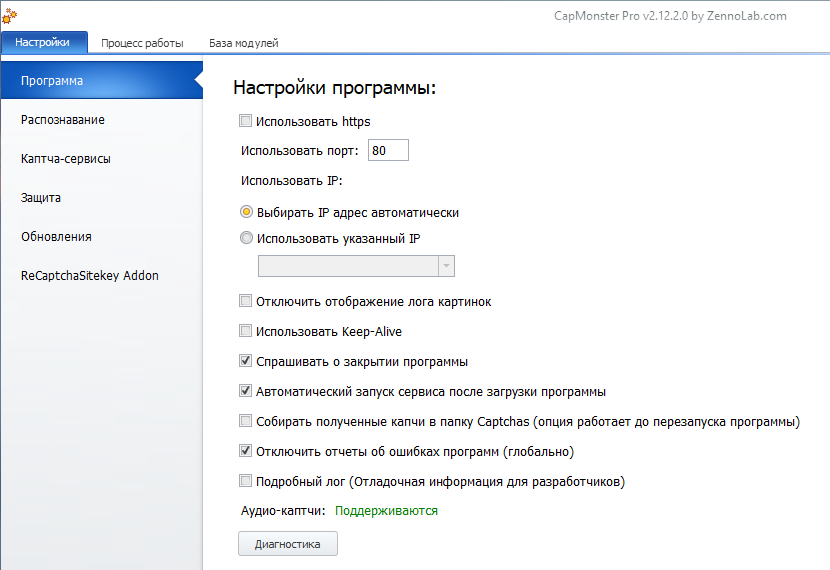Image resolution: width=830 pixels, height=570 pixels.
Task: Enable "Отключить отображение лога картинок" option
Action: coord(246,301)
